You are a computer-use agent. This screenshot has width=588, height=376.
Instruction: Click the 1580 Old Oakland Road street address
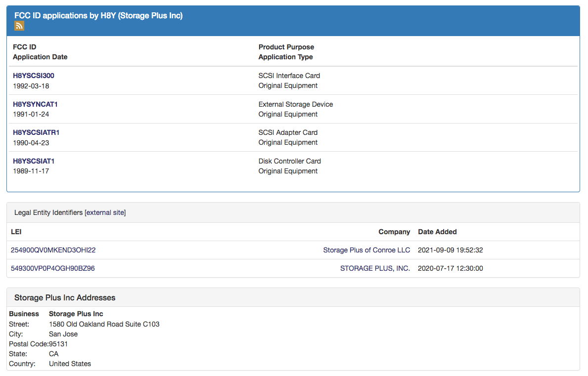click(x=104, y=324)
